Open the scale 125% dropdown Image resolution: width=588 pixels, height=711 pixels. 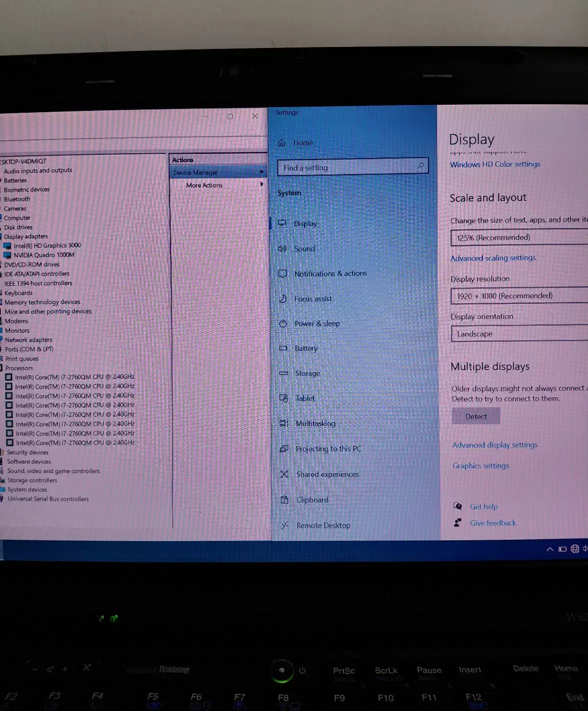click(x=519, y=237)
